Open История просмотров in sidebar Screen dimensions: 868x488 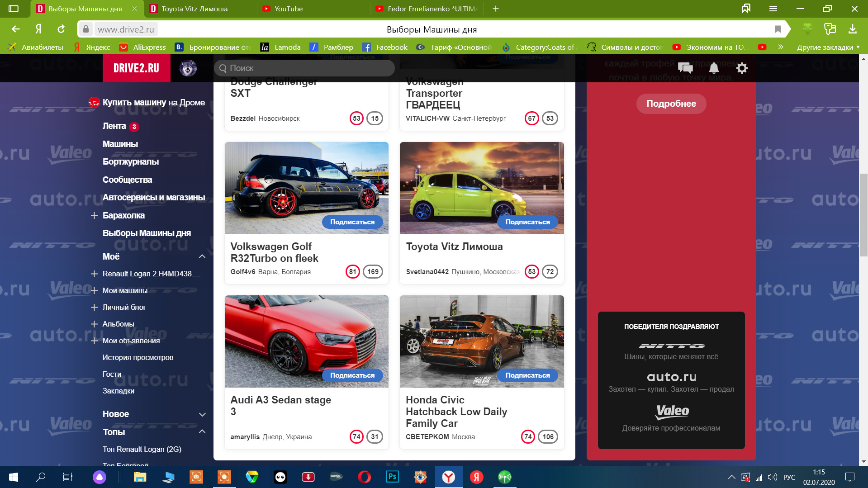[x=138, y=357]
